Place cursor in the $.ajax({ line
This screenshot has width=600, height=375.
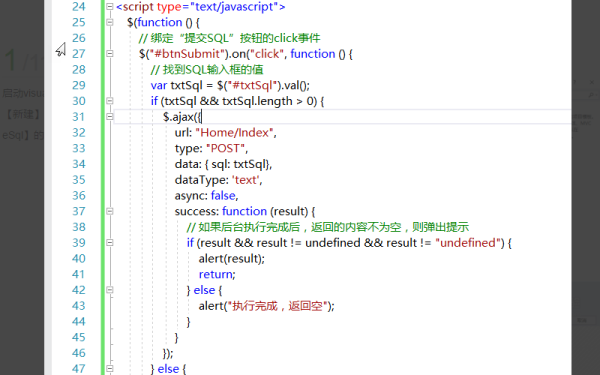pyautogui.click(x=182, y=117)
